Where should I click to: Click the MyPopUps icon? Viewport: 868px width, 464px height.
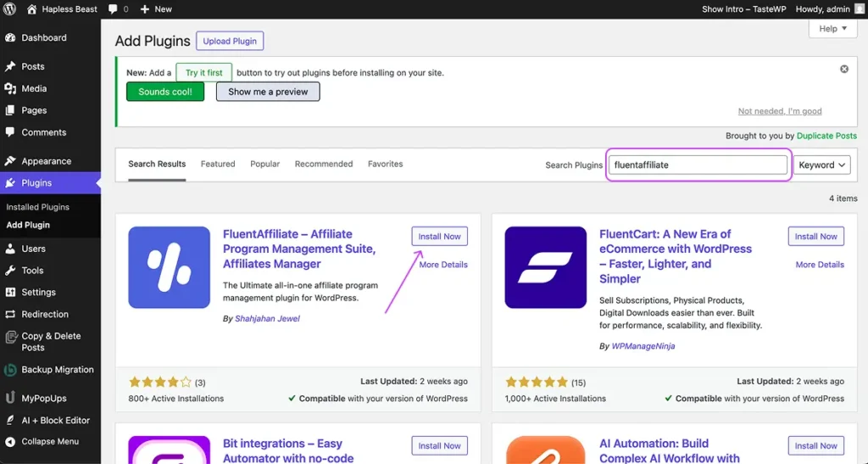click(10, 398)
